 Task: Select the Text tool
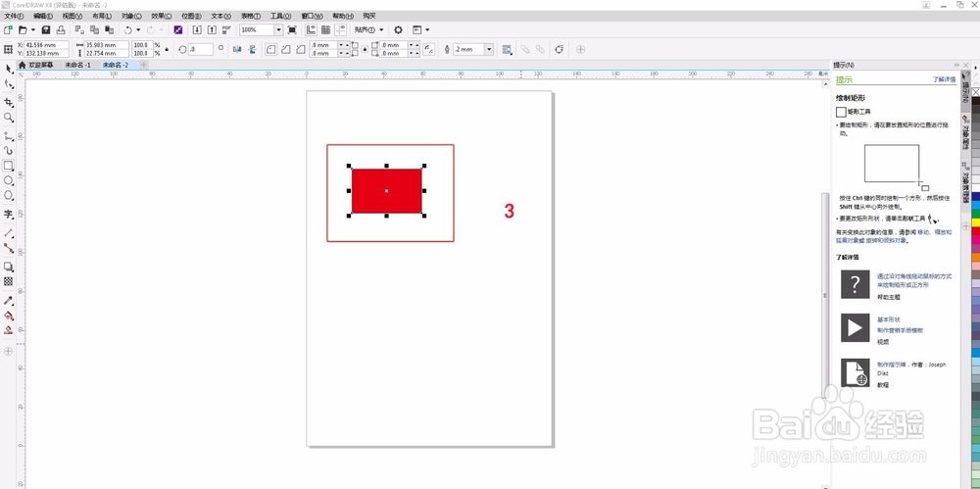(8, 214)
